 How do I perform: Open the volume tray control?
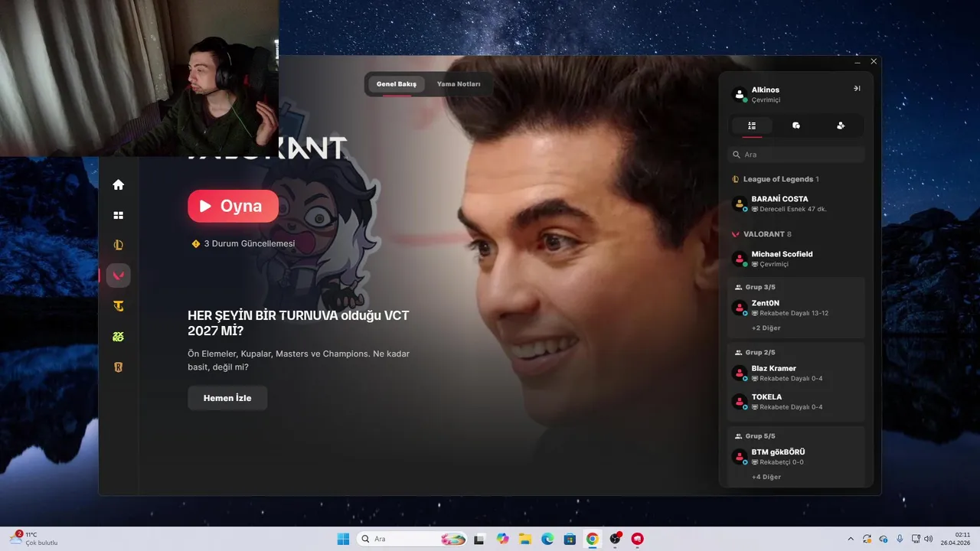928,539
